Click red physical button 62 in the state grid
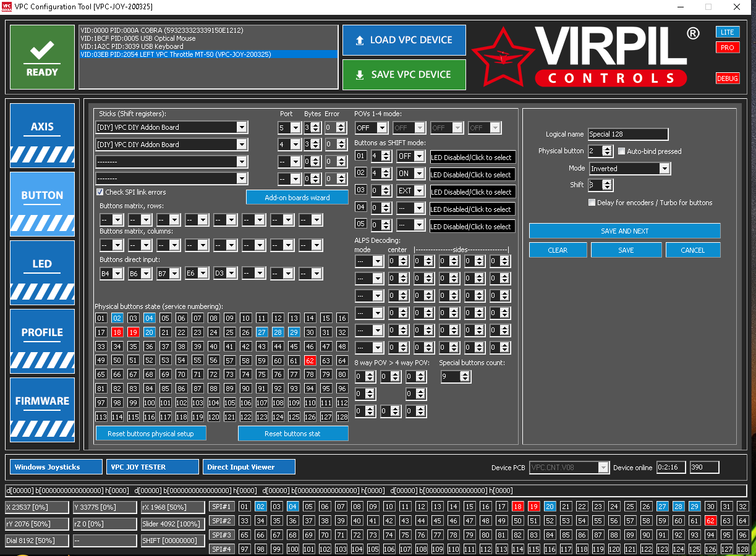The height and width of the screenshot is (556, 756). 310,361
